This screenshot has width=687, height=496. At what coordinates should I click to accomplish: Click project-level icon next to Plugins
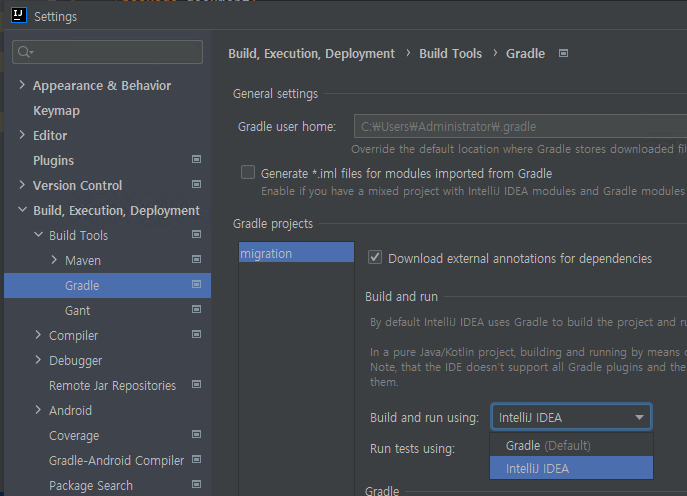point(196,159)
